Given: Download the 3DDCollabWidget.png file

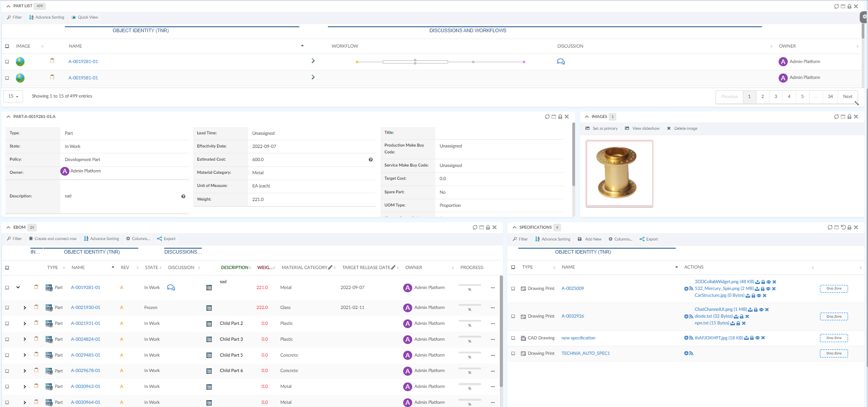Looking at the screenshot, I should (757, 282).
